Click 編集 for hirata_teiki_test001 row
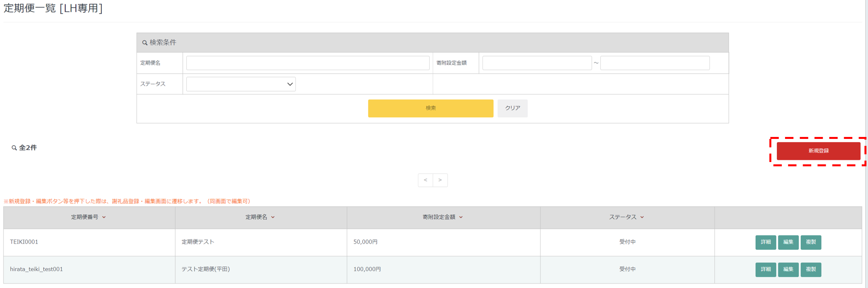 click(788, 270)
